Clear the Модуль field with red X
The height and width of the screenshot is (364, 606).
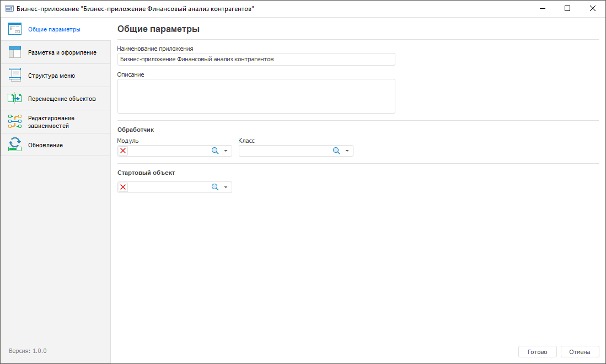tap(123, 151)
